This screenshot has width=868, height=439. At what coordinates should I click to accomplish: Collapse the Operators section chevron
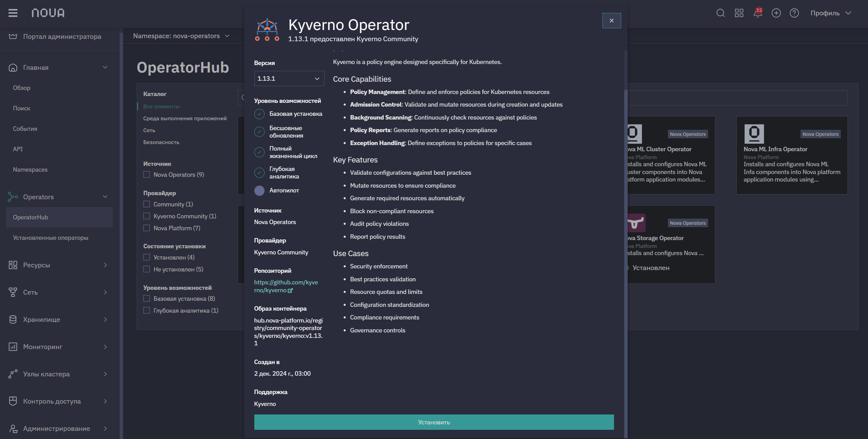(x=105, y=197)
